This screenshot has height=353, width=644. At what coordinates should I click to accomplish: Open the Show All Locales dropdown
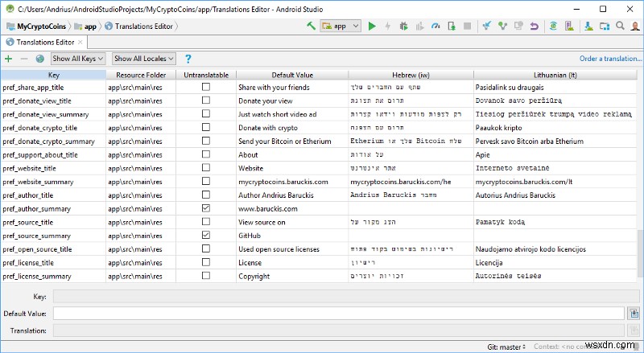[x=143, y=59]
